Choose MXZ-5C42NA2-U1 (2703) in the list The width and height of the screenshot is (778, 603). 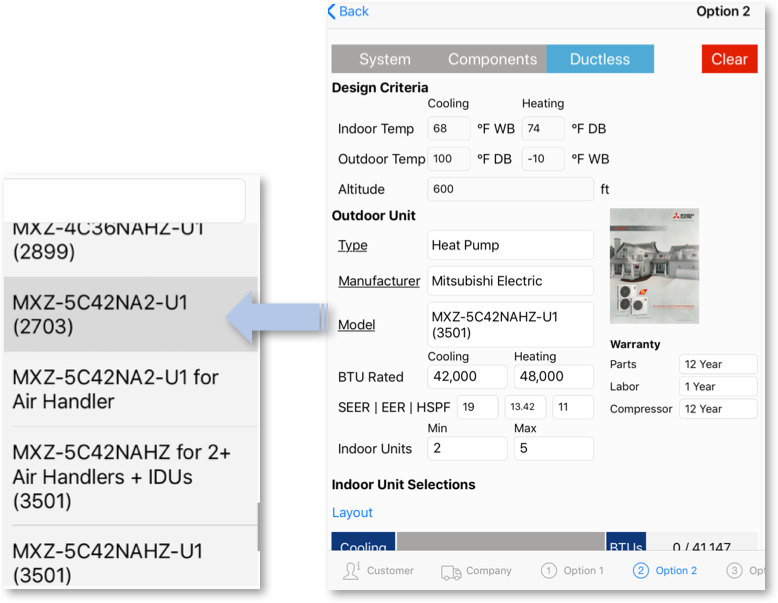tap(130, 314)
